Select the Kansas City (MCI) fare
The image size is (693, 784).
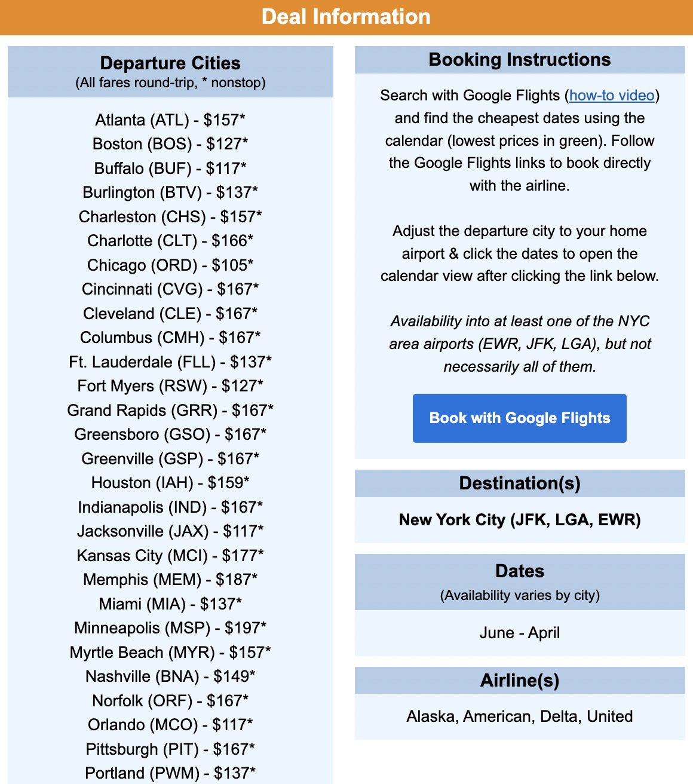point(170,556)
